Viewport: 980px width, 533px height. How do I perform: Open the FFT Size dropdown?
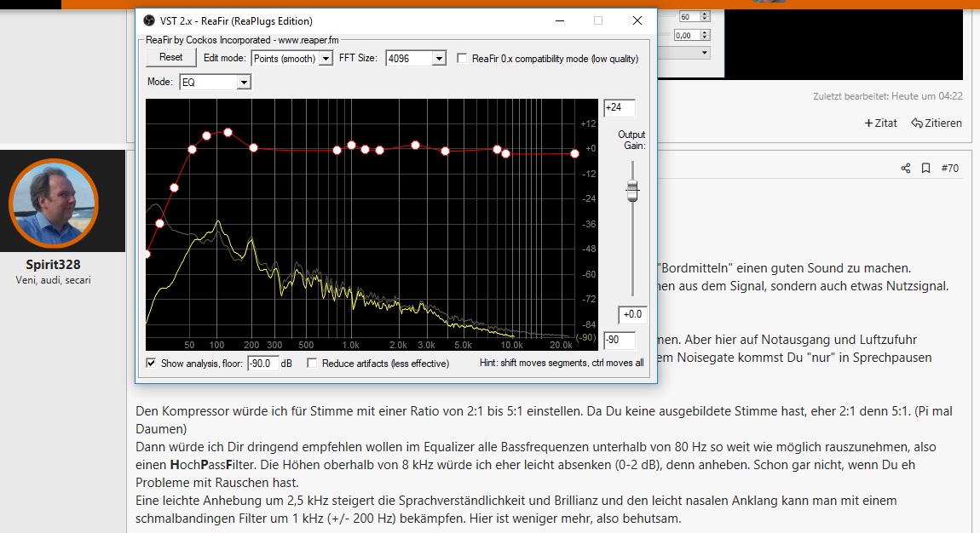(416, 59)
